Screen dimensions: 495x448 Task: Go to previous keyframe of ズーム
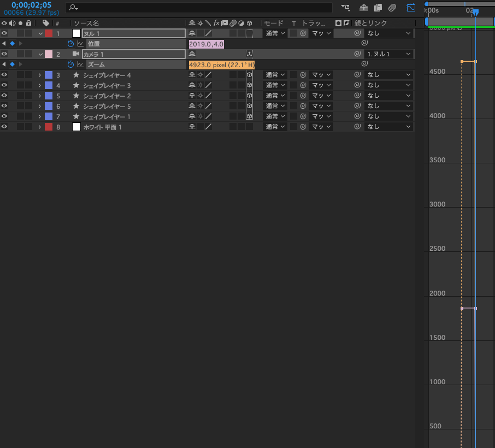point(4,64)
